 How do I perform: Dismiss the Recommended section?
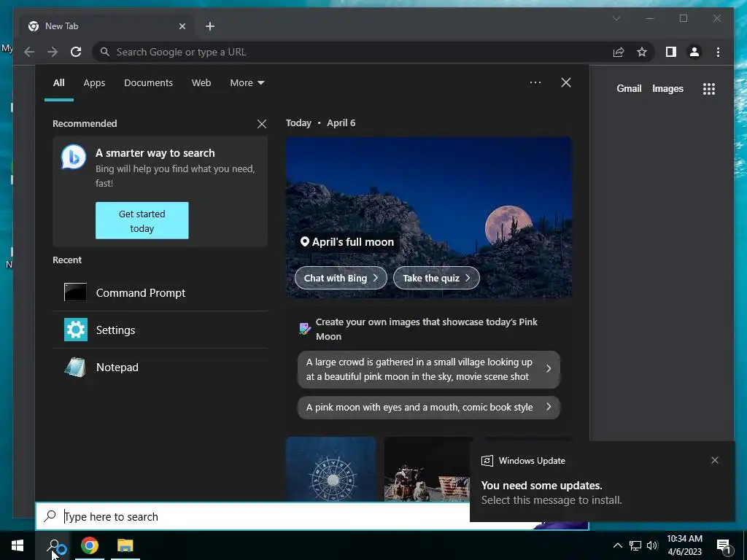[262, 124]
